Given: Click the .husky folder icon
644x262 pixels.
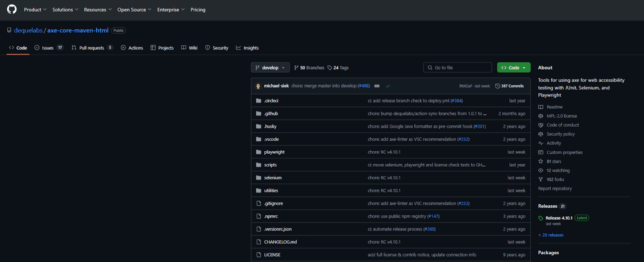Looking at the screenshot, I should point(259,126).
